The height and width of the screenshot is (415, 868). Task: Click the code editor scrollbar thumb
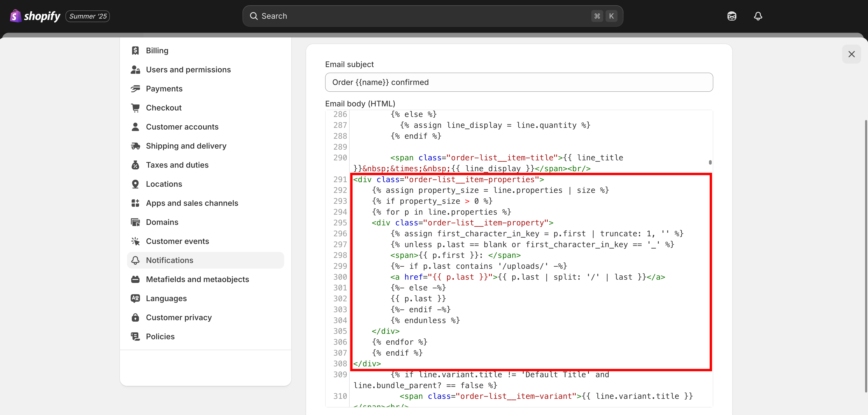[x=710, y=162]
